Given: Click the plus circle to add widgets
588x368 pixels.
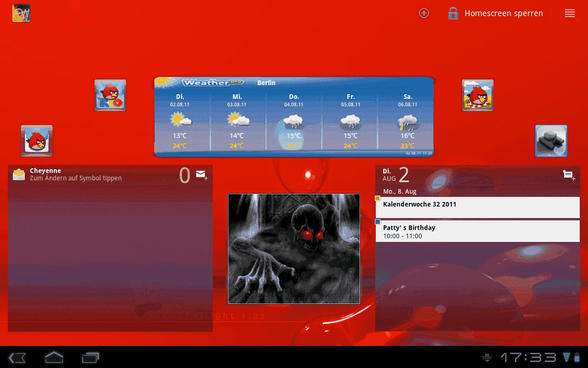Looking at the screenshot, I should [424, 13].
